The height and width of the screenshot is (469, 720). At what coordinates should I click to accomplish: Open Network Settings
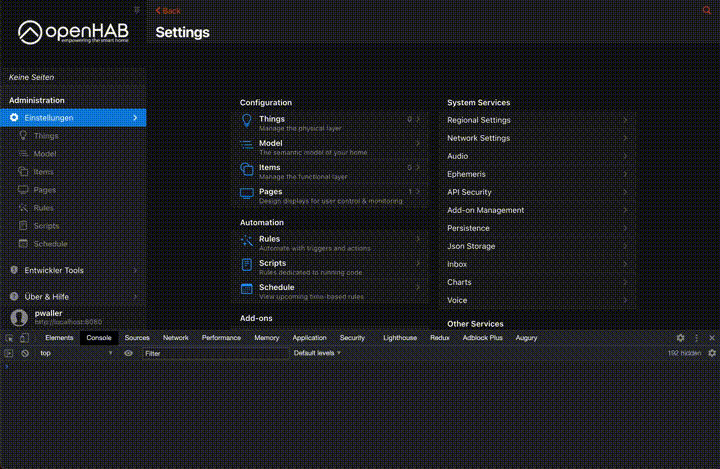pos(537,138)
